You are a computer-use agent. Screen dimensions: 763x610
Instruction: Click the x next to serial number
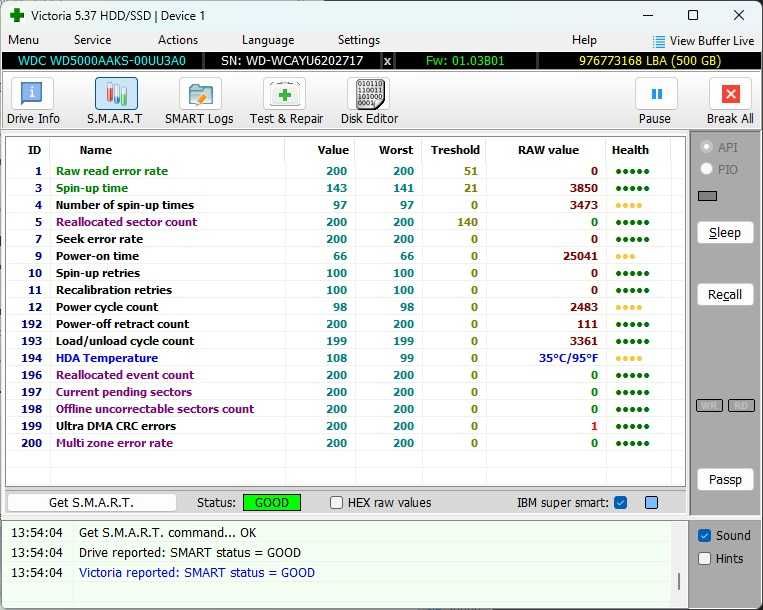[387, 61]
